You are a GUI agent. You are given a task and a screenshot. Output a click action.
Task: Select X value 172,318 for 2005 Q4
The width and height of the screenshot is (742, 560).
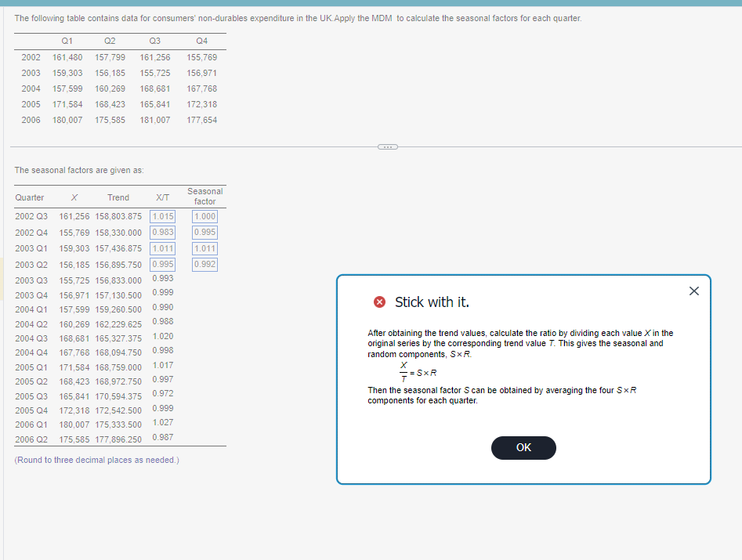click(x=74, y=410)
